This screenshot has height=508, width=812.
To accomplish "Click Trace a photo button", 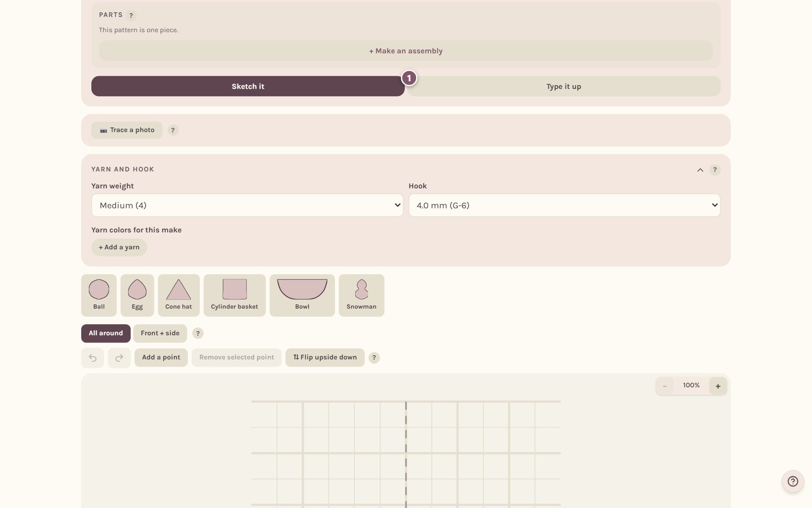I will tap(127, 130).
